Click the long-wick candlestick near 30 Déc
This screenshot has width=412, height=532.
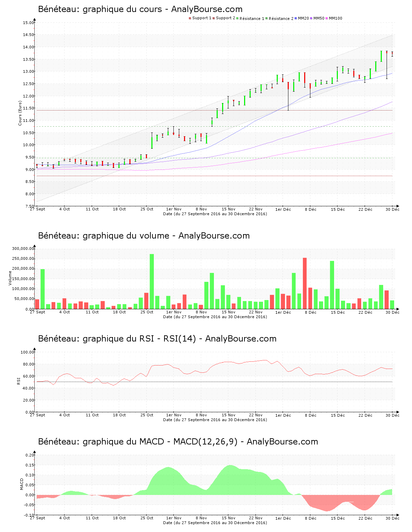(x=387, y=65)
